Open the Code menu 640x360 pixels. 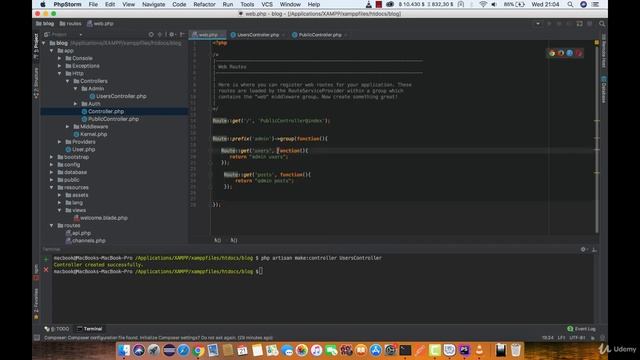[x=179, y=4]
